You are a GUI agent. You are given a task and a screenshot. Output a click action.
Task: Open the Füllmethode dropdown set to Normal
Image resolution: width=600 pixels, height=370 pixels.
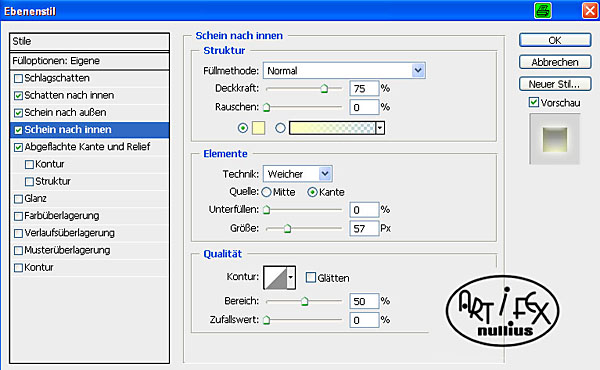[x=344, y=70]
